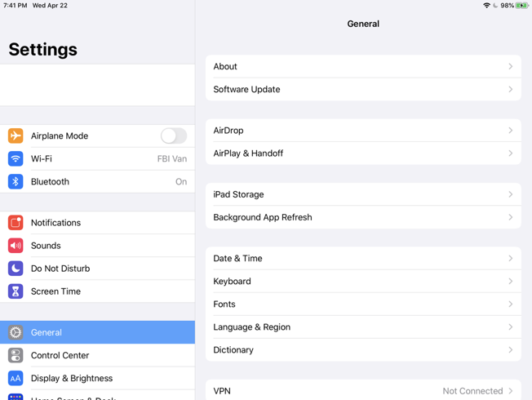Open Bluetooth settings in sidebar
The height and width of the screenshot is (400, 532).
pos(97,182)
